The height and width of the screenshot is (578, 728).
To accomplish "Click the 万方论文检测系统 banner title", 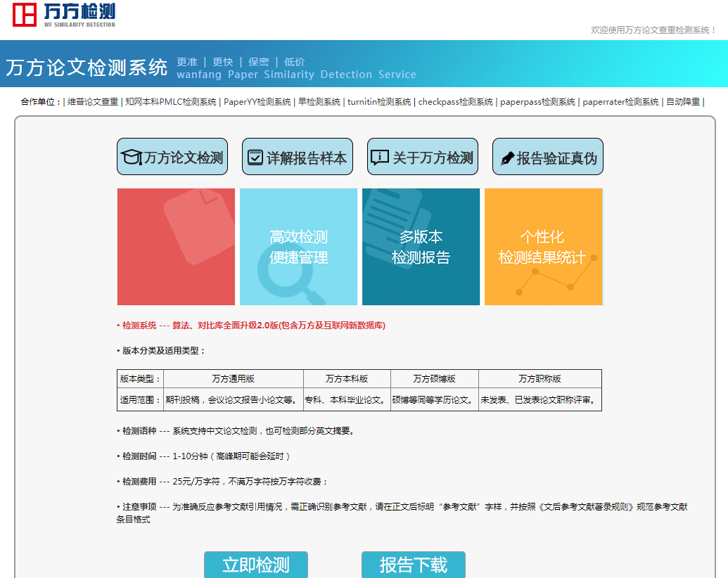I will [x=87, y=68].
